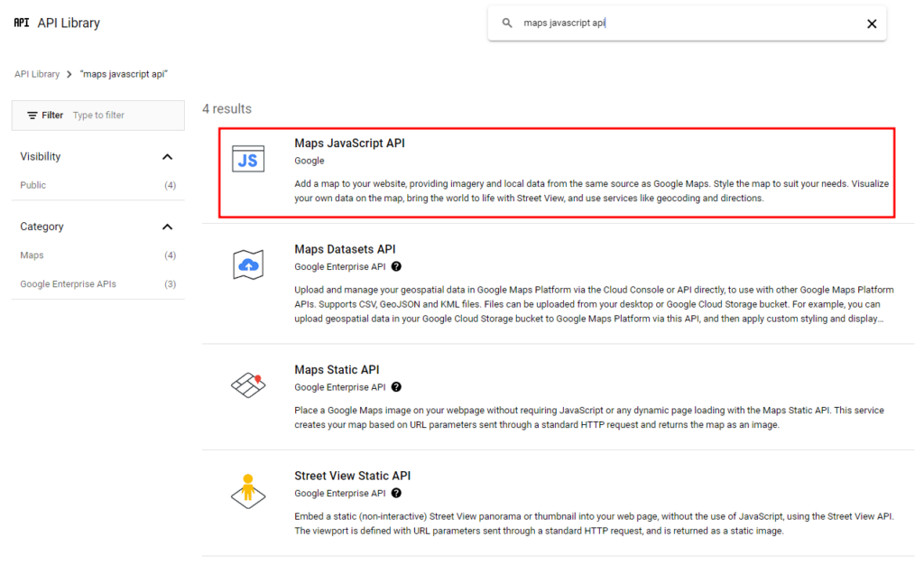Click the Filter funnel icon

34,115
